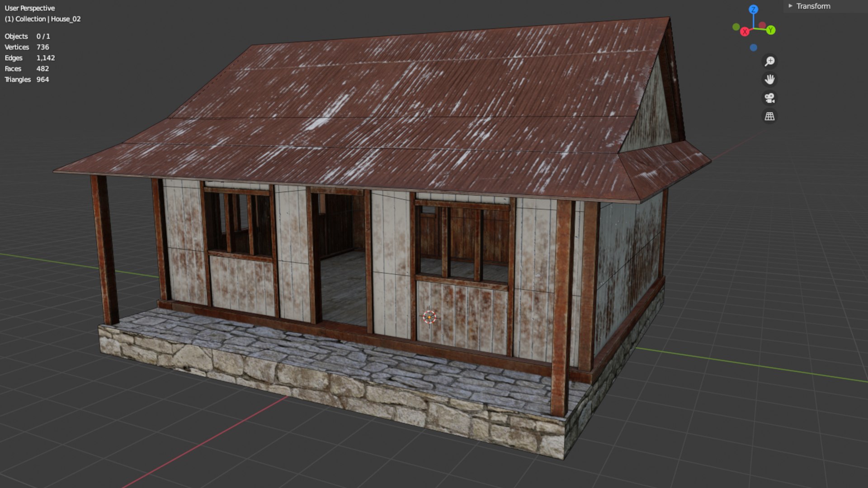Click the Vertices 736 statistic
Screen dimensions: 868x488
(x=27, y=47)
